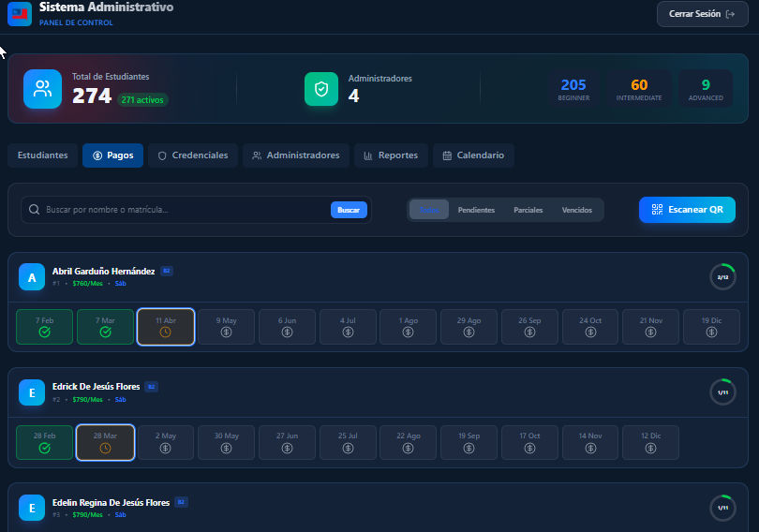The image size is (759, 532).
Task: Click the name Edelin Regina De Jesús Flores
Action: point(111,503)
